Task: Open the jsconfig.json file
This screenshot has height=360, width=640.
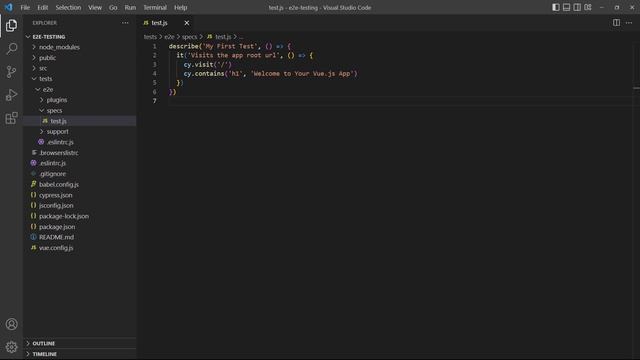Action: click(x=80, y=205)
